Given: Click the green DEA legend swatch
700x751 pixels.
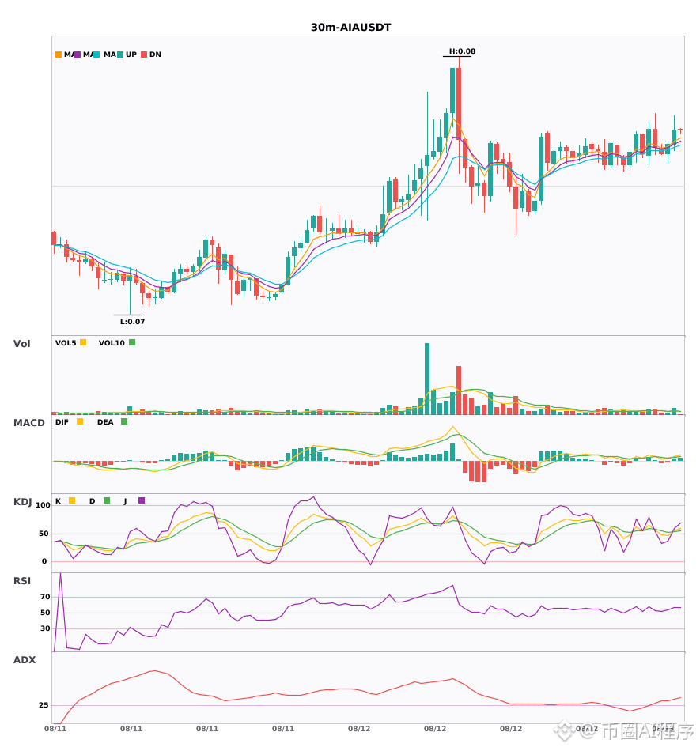Looking at the screenshot, I should click(124, 421).
